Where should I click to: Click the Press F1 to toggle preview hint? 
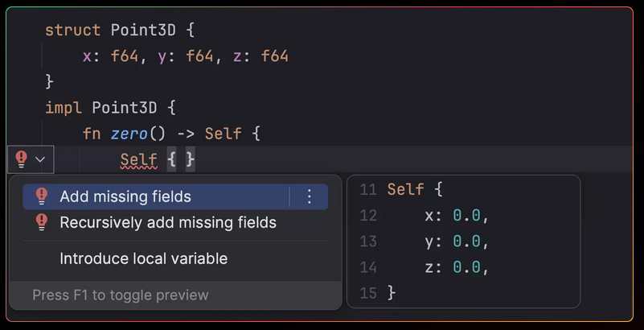point(121,295)
